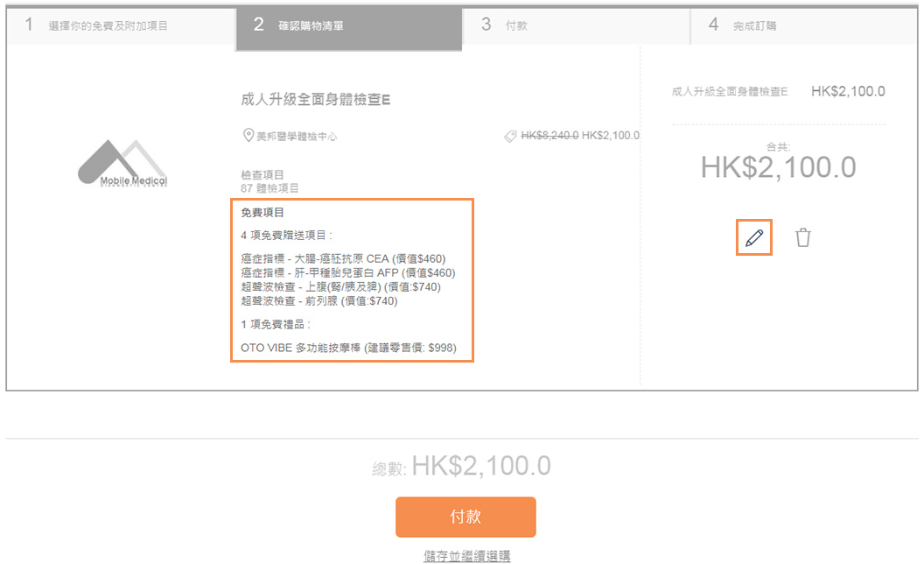Select the 確認購物清單 step tab
This screenshot has width=924, height=564.
click(x=348, y=25)
